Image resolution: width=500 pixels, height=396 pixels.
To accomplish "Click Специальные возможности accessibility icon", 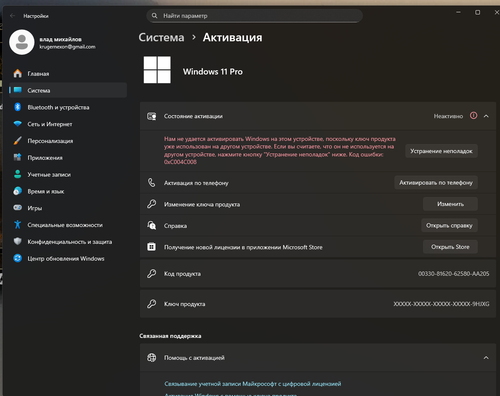I will [x=18, y=224].
